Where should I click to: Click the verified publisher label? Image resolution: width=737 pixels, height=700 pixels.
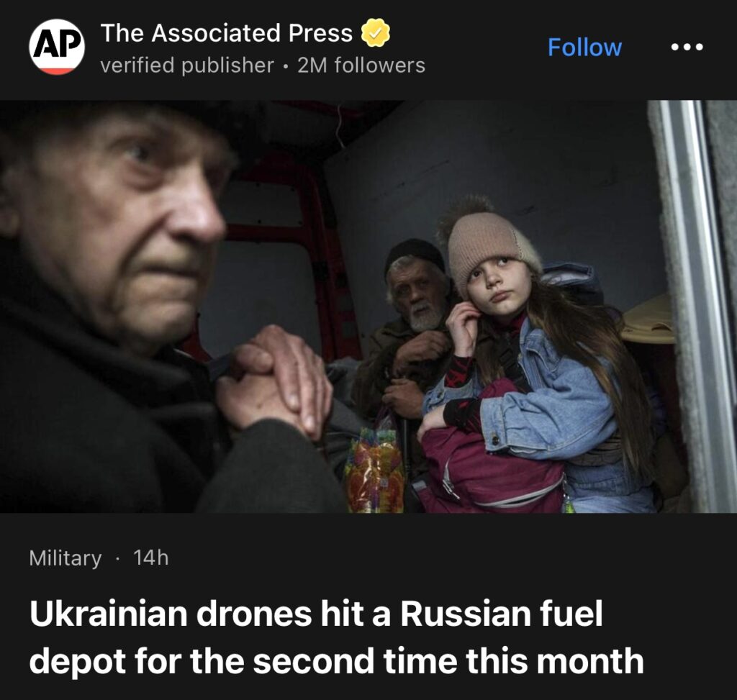[x=187, y=65]
